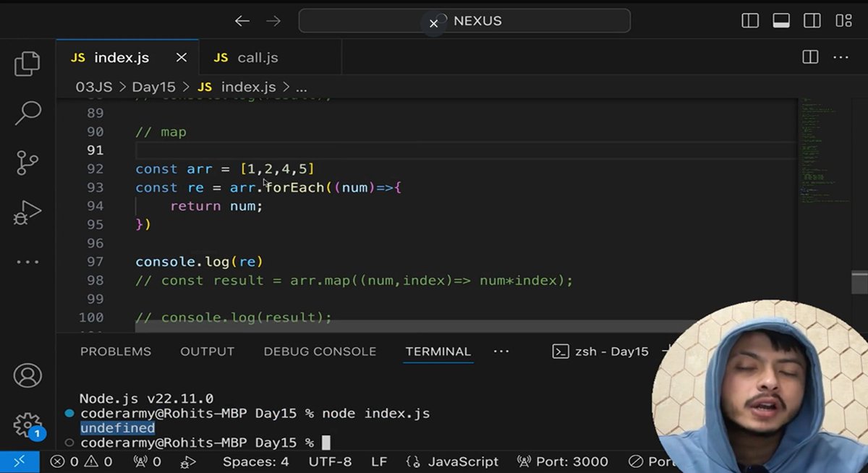
Task: Toggle the bottom panel layout icon
Action: (781, 21)
